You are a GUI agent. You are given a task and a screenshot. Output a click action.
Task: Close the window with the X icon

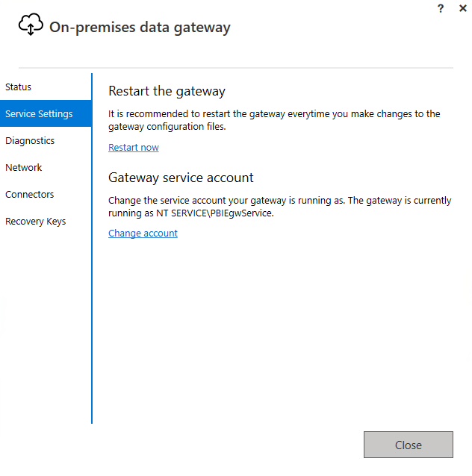(463, 7)
